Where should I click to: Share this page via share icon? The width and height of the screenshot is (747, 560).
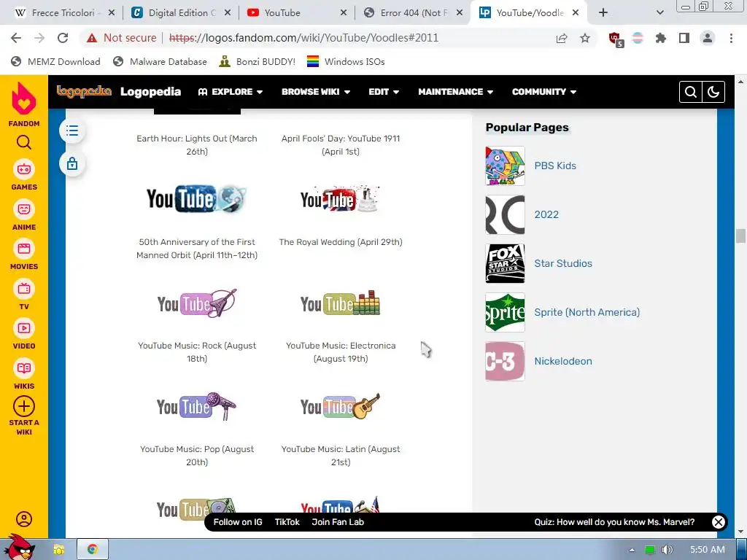coord(562,38)
